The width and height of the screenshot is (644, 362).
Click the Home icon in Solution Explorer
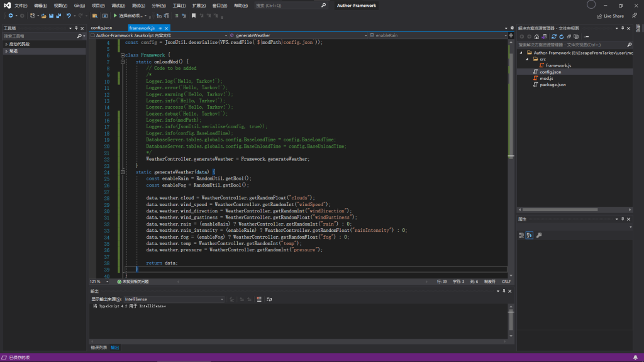(x=537, y=36)
